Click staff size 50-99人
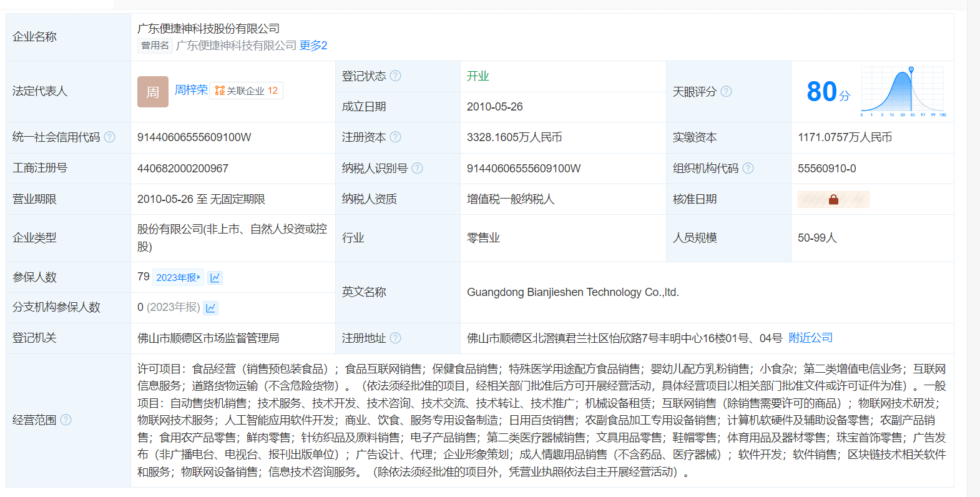Image resolution: width=980 pixels, height=497 pixels. click(x=817, y=238)
